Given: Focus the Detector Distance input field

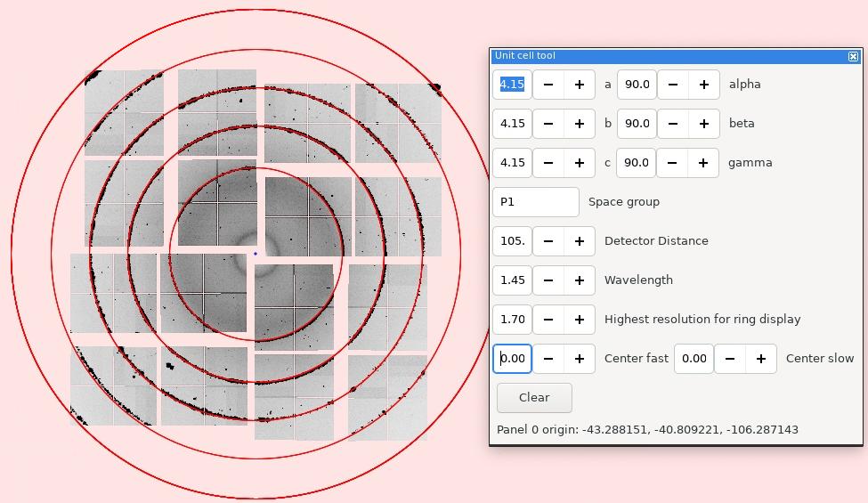Looking at the screenshot, I should click(512, 241).
